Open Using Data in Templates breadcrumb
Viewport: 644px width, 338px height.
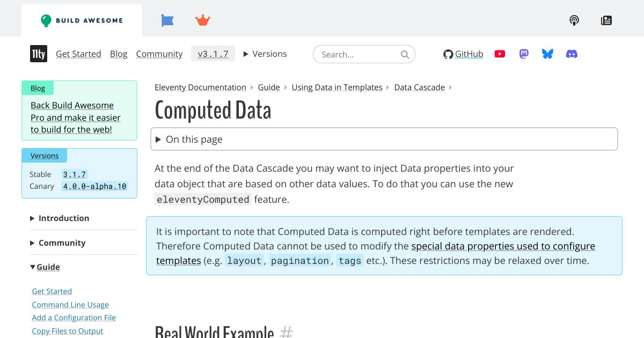(337, 87)
